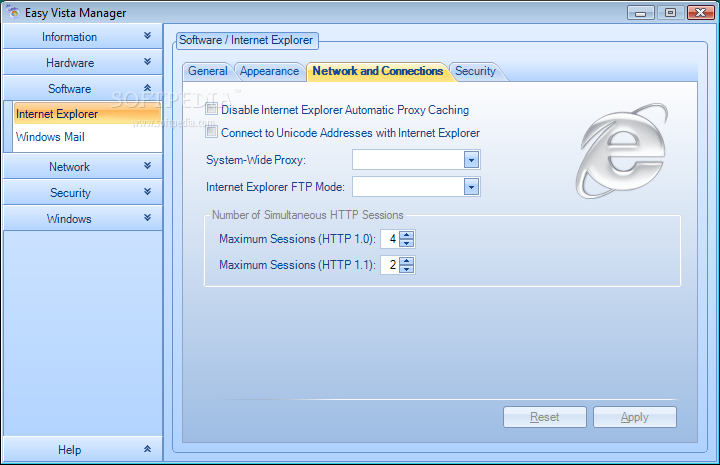Increase Maximum Sessions (HTTP 1.0) value
Image resolution: width=720 pixels, height=465 pixels.
click(x=406, y=235)
